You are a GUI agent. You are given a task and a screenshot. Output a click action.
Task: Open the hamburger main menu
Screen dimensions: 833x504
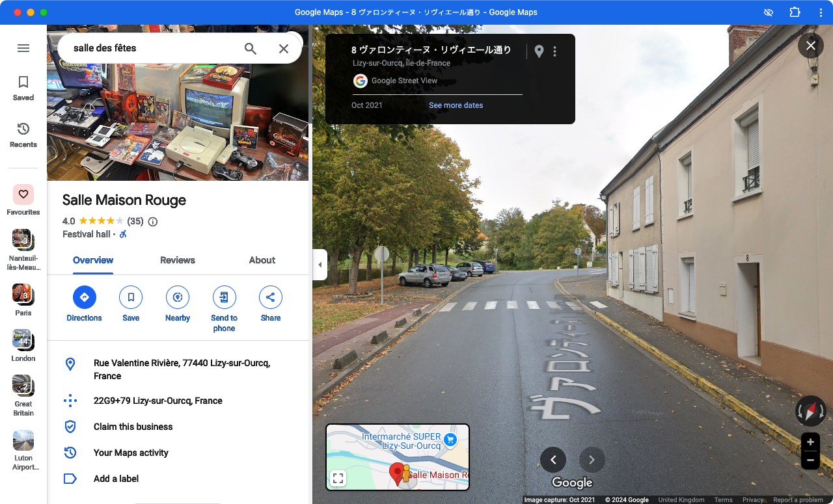pos(23,48)
